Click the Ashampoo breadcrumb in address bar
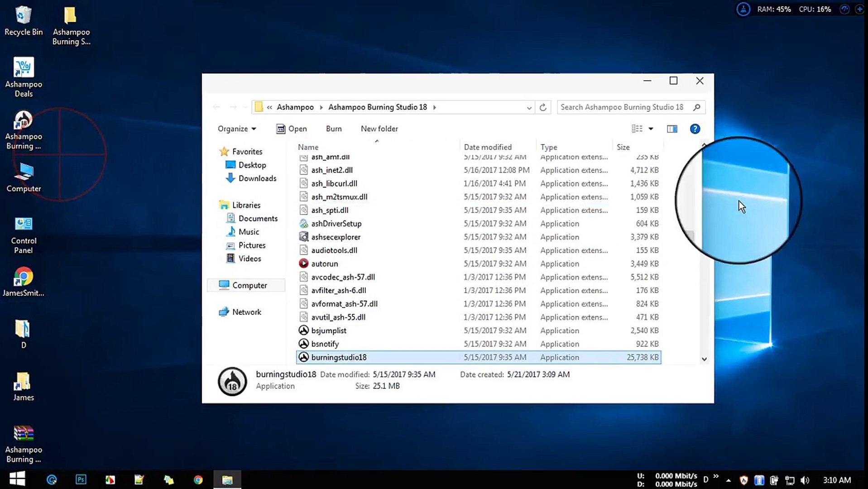Image resolution: width=868 pixels, height=489 pixels. click(295, 107)
